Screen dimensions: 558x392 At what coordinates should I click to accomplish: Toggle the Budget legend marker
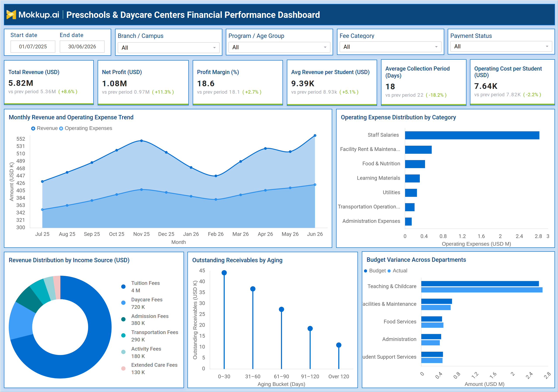point(366,271)
